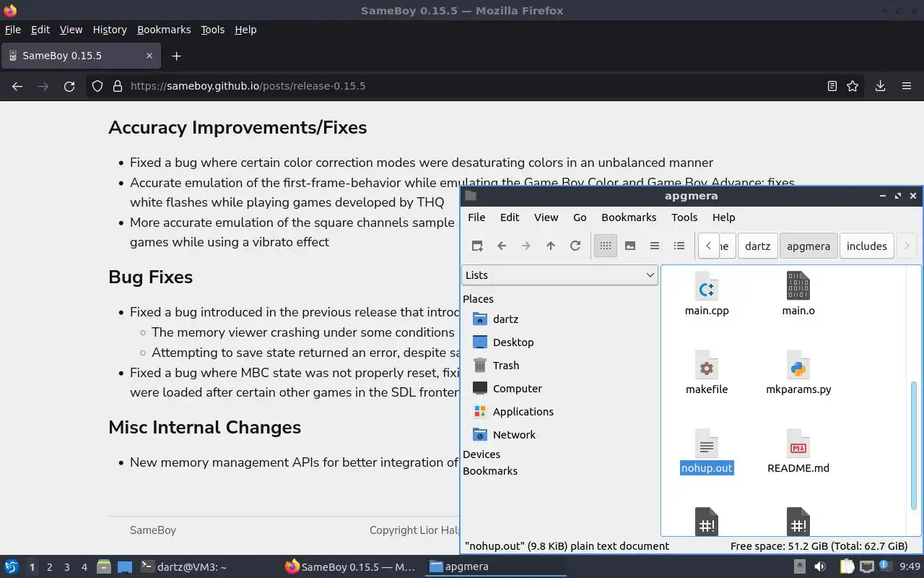The width and height of the screenshot is (924, 578).
Task: Select the mkparams.py Python file
Action: point(798,373)
